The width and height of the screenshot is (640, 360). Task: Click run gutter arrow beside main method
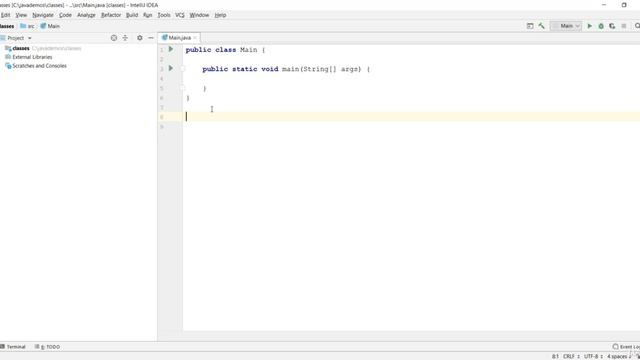coord(171,68)
